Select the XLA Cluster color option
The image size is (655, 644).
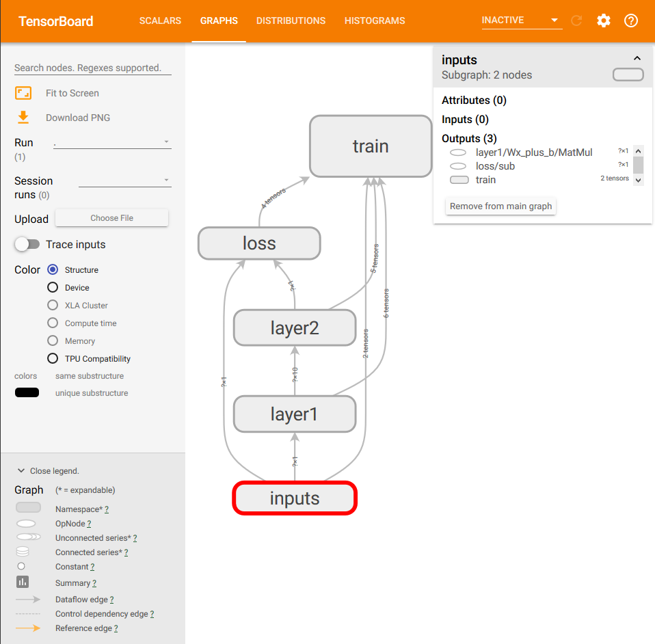point(53,306)
